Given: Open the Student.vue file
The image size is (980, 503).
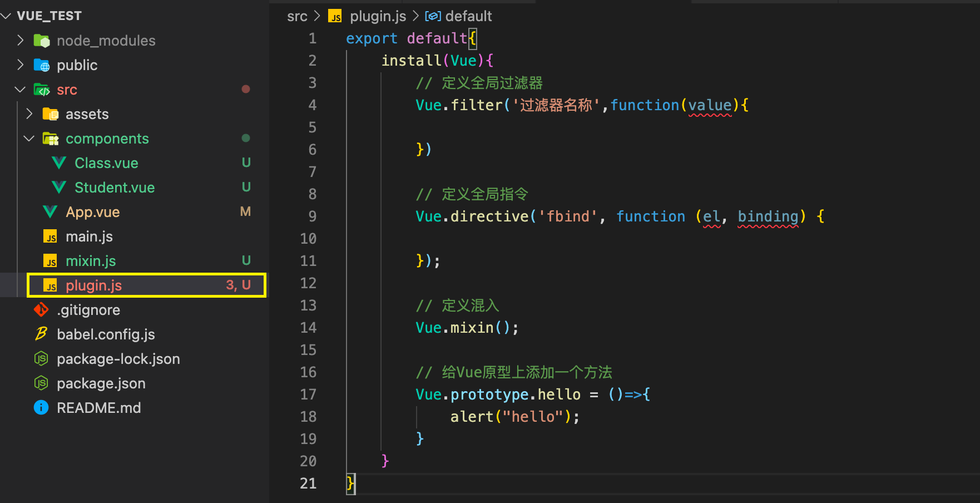Looking at the screenshot, I should tap(115, 187).
